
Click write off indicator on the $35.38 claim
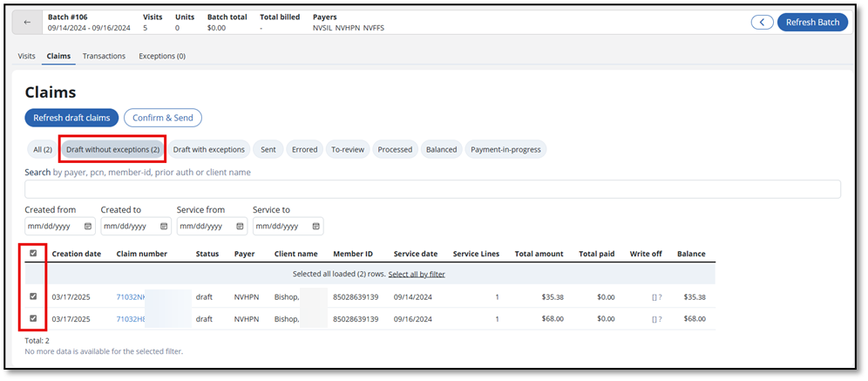point(657,297)
